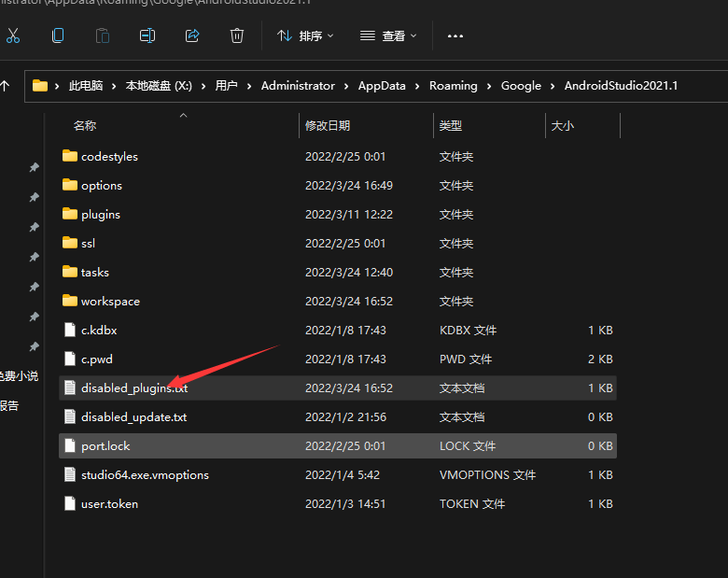Image resolution: width=728 pixels, height=578 pixels.
Task: Select the tasks folder
Action: click(338, 273)
